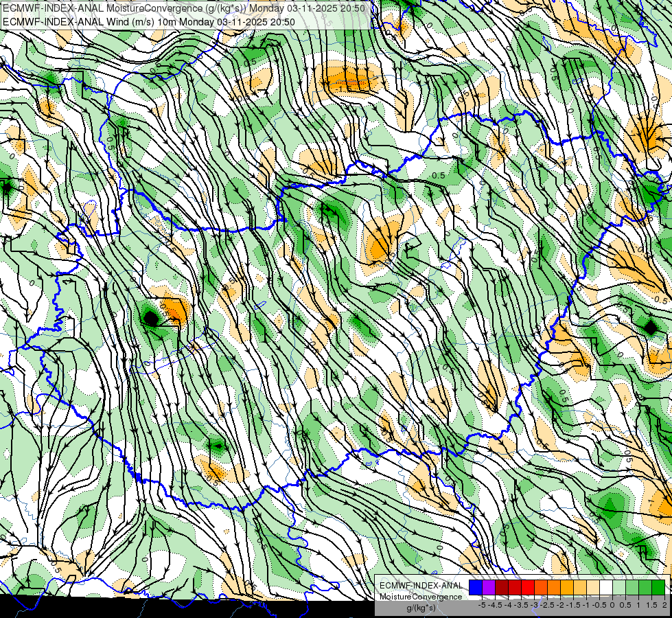Image resolution: width=672 pixels, height=618 pixels.
Task: Click the -2 tick label in legend
Action: click(x=560, y=605)
